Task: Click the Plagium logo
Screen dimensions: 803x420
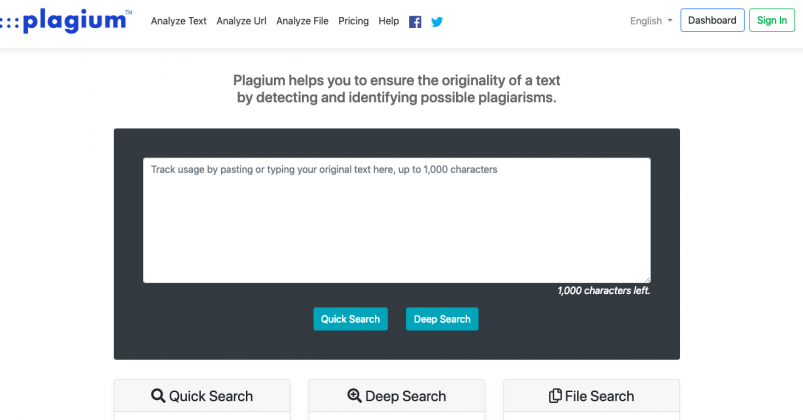Action: click(x=66, y=21)
